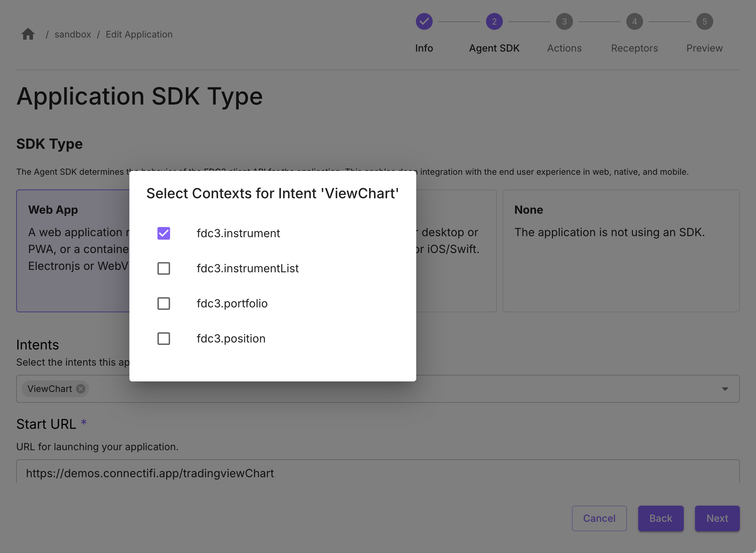Select fdc3.position context option

click(x=163, y=338)
